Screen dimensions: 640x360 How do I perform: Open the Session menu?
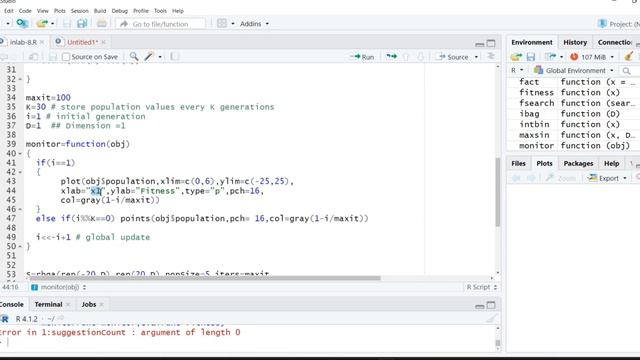pos(80,11)
